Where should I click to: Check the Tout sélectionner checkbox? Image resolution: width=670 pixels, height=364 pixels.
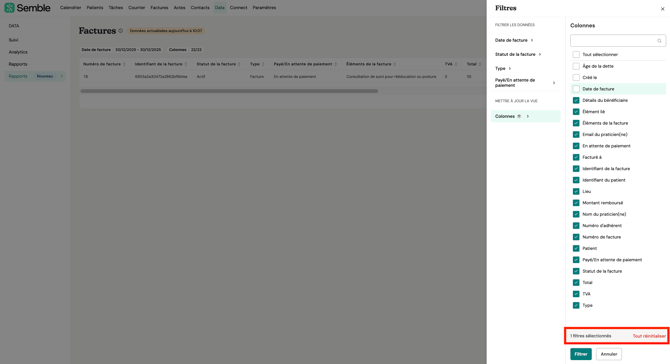pyautogui.click(x=576, y=55)
